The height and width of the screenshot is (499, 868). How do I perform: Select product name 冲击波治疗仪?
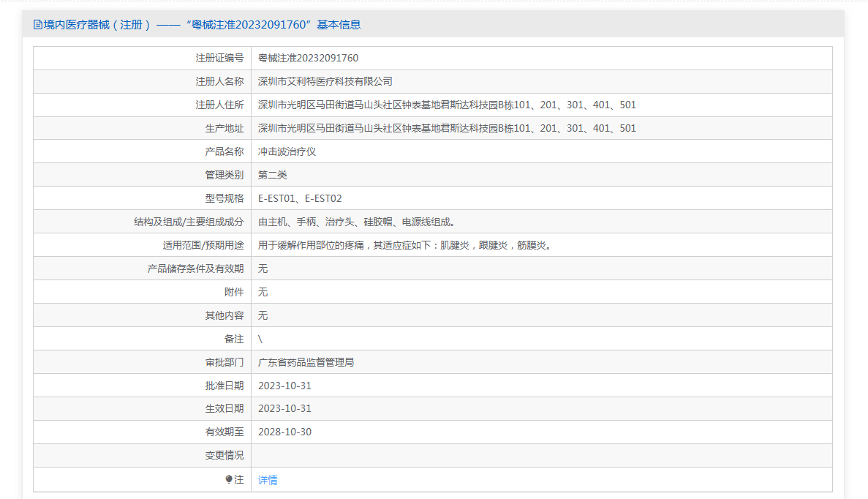tap(287, 151)
